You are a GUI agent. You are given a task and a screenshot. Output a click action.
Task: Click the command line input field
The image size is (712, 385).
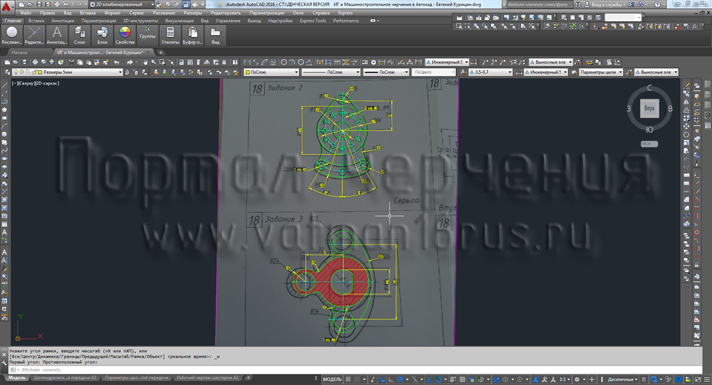tap(354, 370)
